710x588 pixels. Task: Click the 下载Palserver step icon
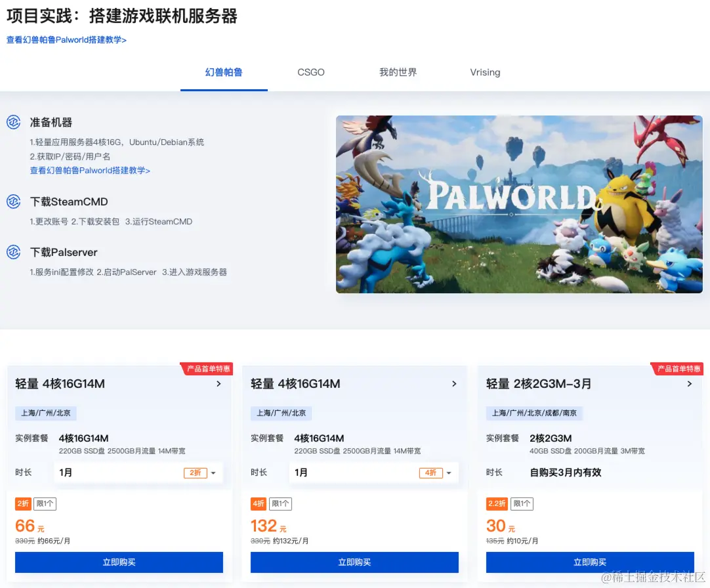click(14, 252)
